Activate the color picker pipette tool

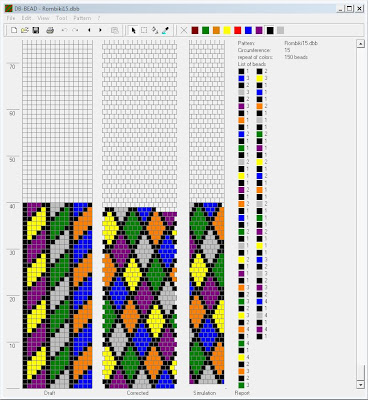point(165,30)
